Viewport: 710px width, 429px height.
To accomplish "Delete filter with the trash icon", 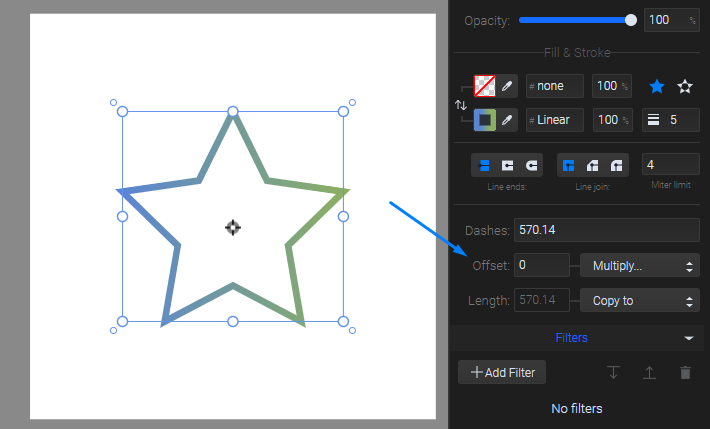I will click(686, 372).
